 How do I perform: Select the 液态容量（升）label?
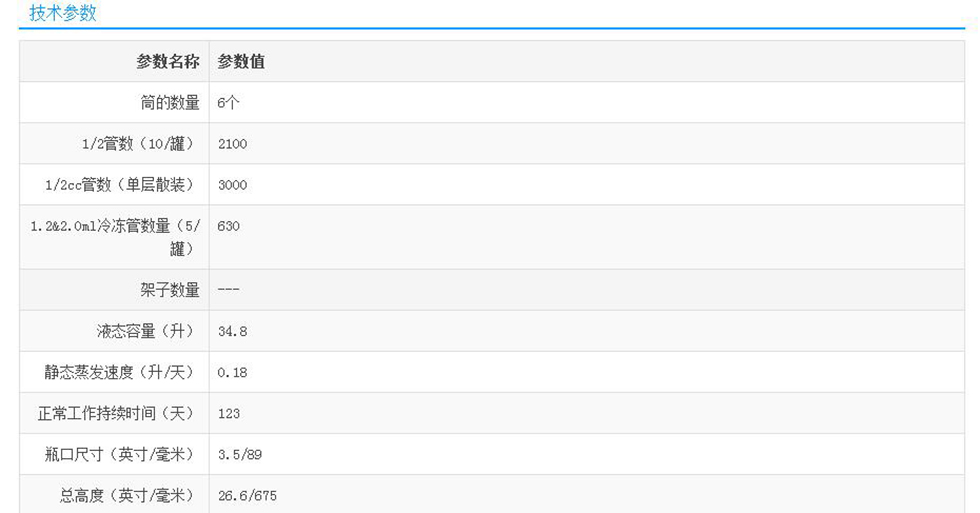146,331
